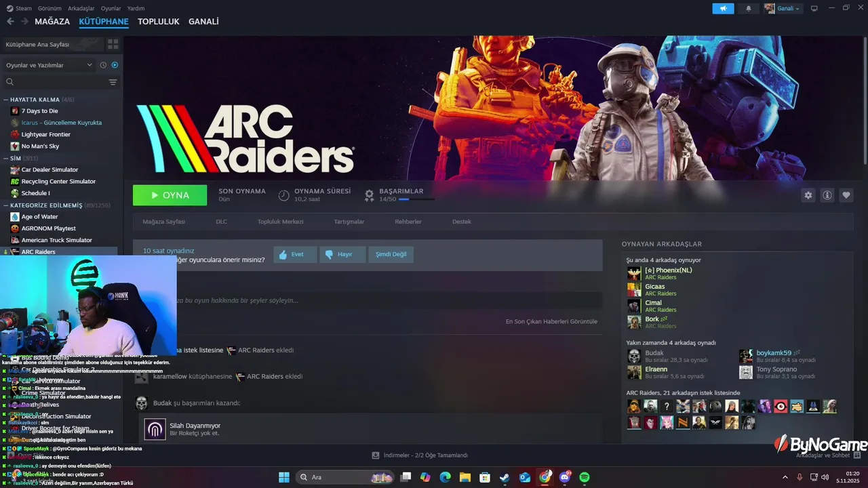Image resolution: width=868 pixels, height=488 pixels.
Task: Open the Oyunlar menu
Action: pos(111,8)
